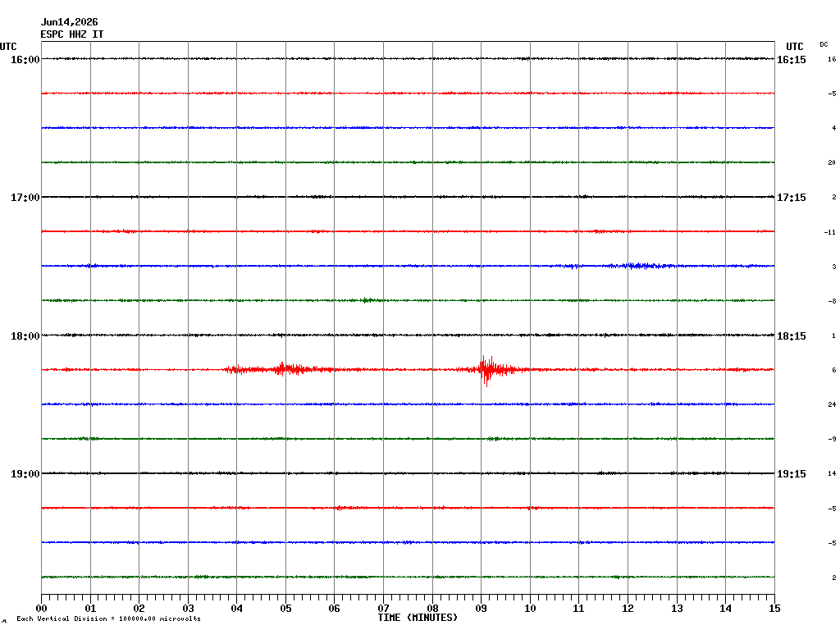The image size is (840, 630).
Task: Click the '15' minute axis label
Action: [774, 609]
